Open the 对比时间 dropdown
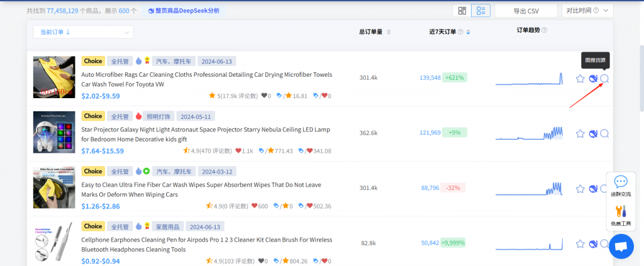The width and height of the screenshot is (644, 266). [x=587, y=11]
